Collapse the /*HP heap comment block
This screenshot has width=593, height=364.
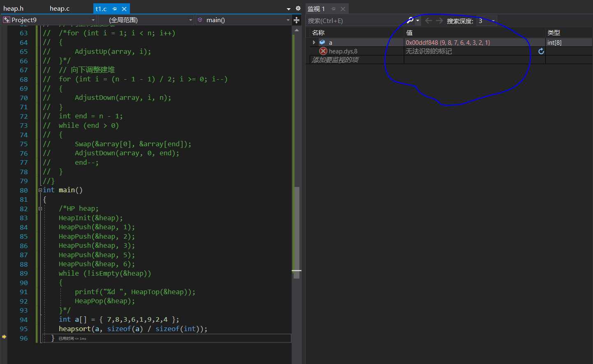[40, 209]
